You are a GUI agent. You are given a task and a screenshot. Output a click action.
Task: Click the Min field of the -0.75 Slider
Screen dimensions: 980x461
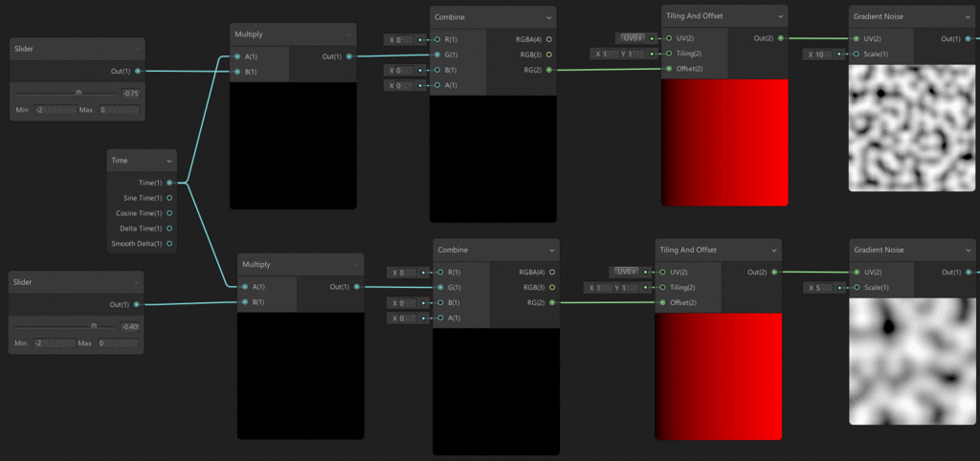pyautogui.click(x=56, y=110)
